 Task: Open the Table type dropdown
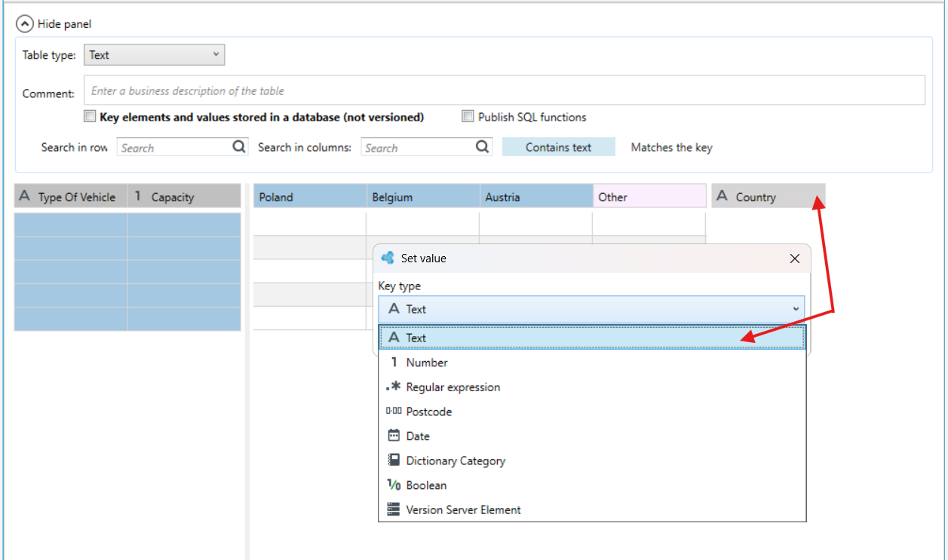[154, 55]
